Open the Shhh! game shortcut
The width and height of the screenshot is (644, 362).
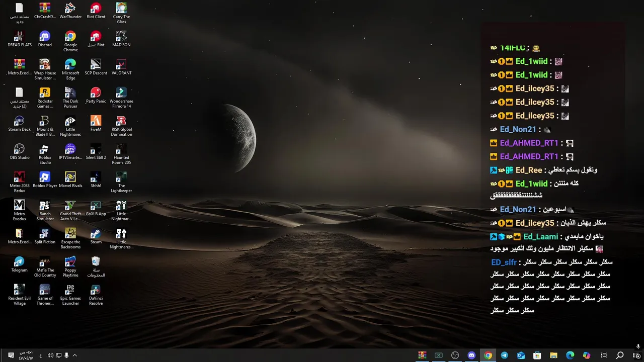point(96,180)
